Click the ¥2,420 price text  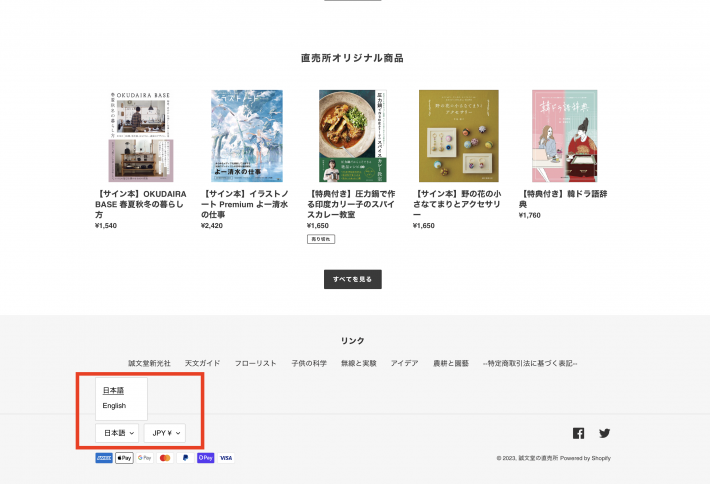[212, 225]
